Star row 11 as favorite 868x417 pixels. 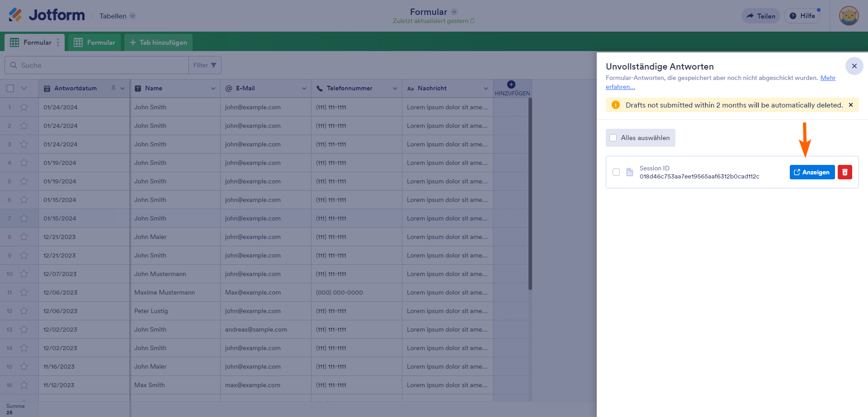tap(24, 292)
